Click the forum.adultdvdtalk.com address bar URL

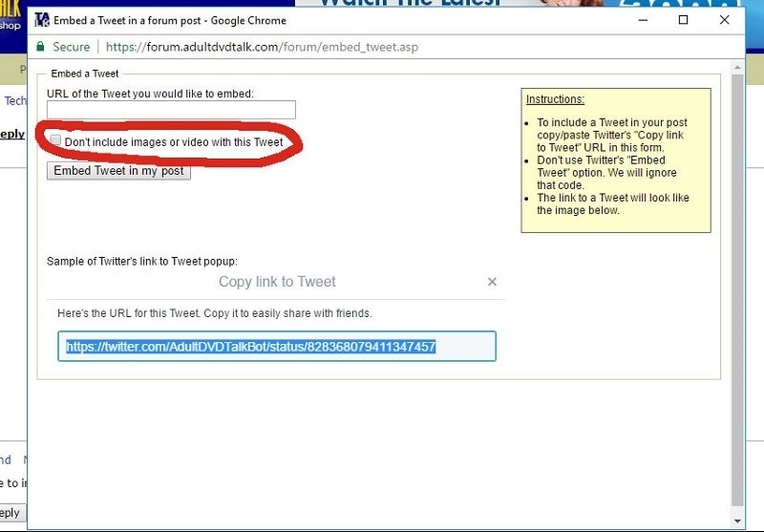pos(262,47)
